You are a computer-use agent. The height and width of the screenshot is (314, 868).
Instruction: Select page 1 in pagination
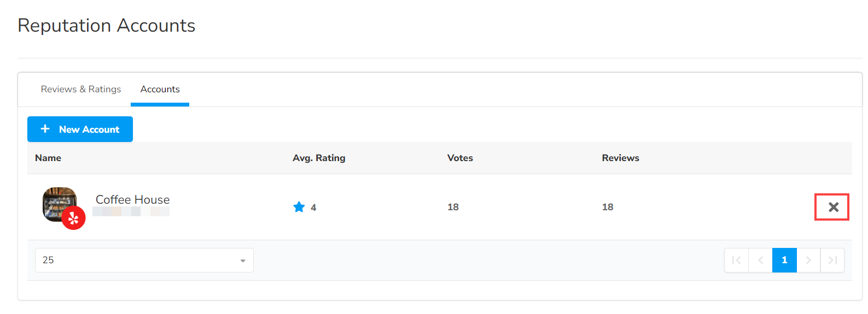[x=784, y=260]
